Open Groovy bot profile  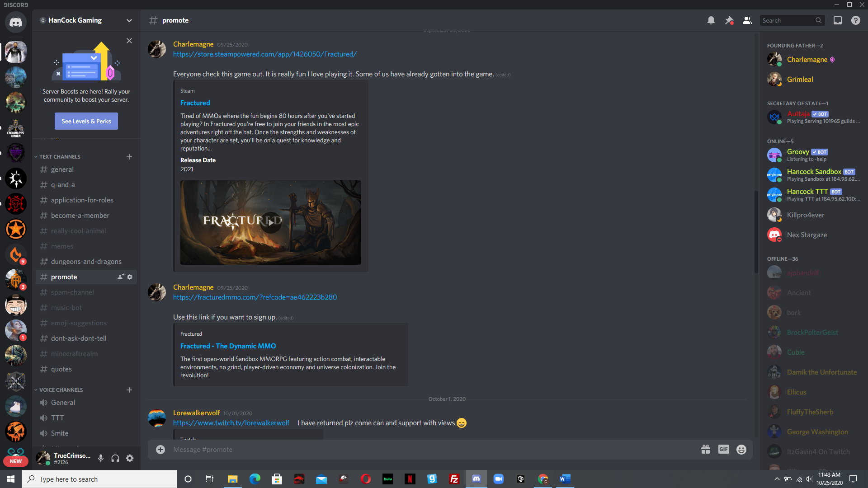tap(814, 155)
